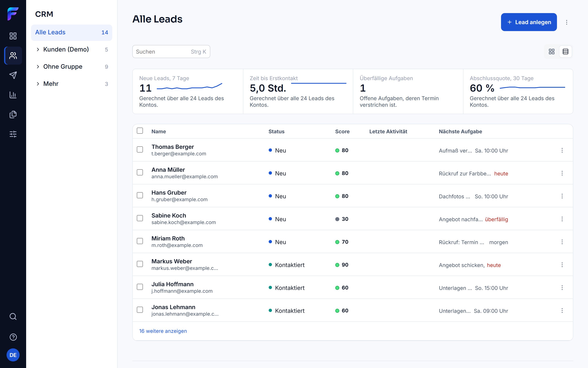The width and height of the screenshot is (588, 368).
Task: Open the help question mark icon
Action: point(13,337)
